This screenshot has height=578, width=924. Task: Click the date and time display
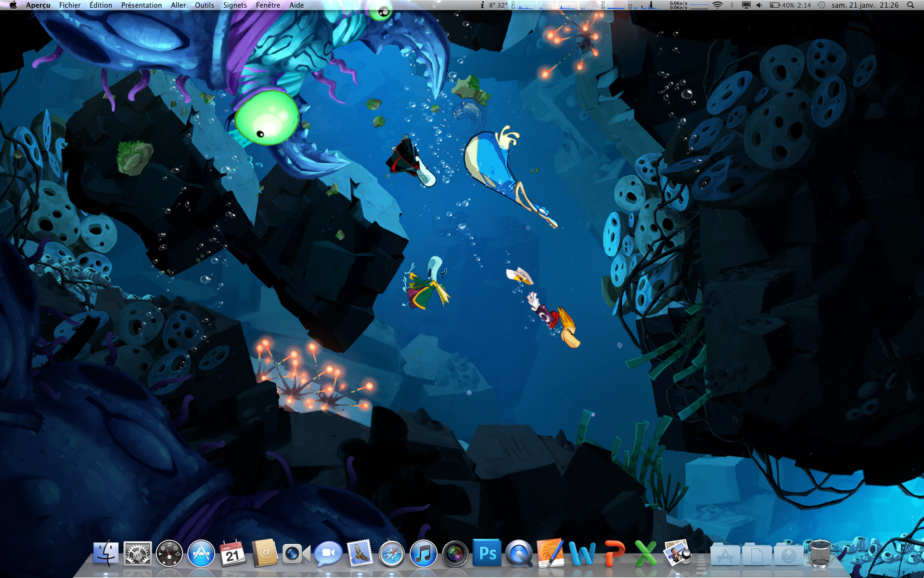click(x=865, y=5)
